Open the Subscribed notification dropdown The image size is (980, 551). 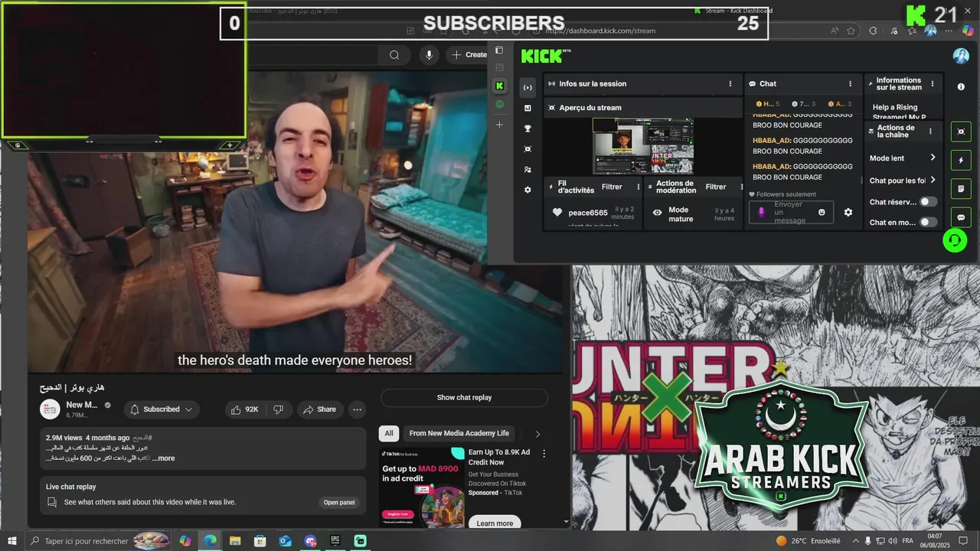coord(162,409)
